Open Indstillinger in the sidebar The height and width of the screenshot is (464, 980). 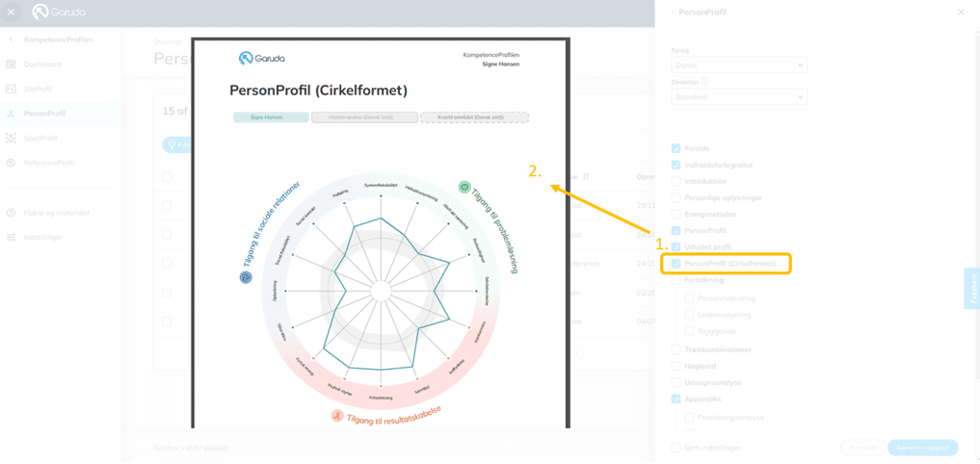(x=43, y=238)
